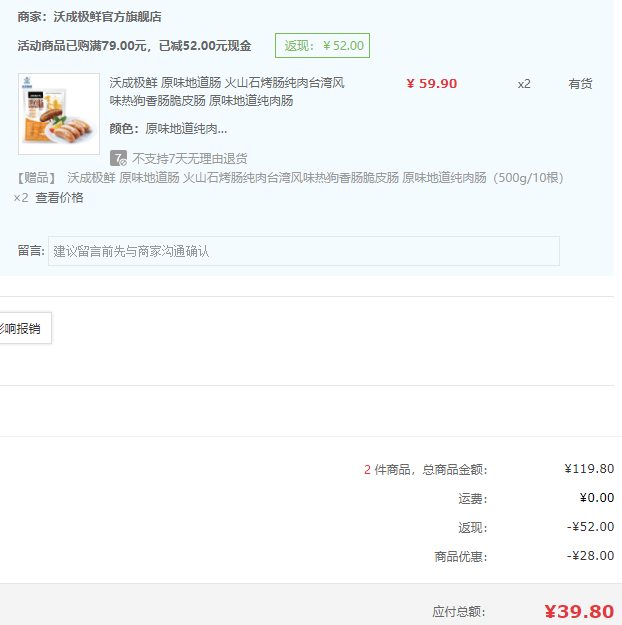Click the 件商品，总商品金额 label
Screen dimensions: 622x625
pos(431,470)
